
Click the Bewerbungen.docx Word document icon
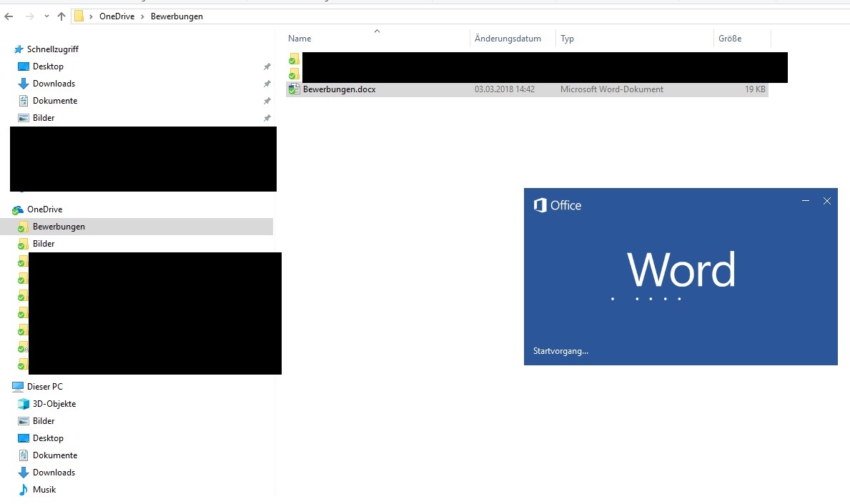pyautogui.click(x=294, y=89)
